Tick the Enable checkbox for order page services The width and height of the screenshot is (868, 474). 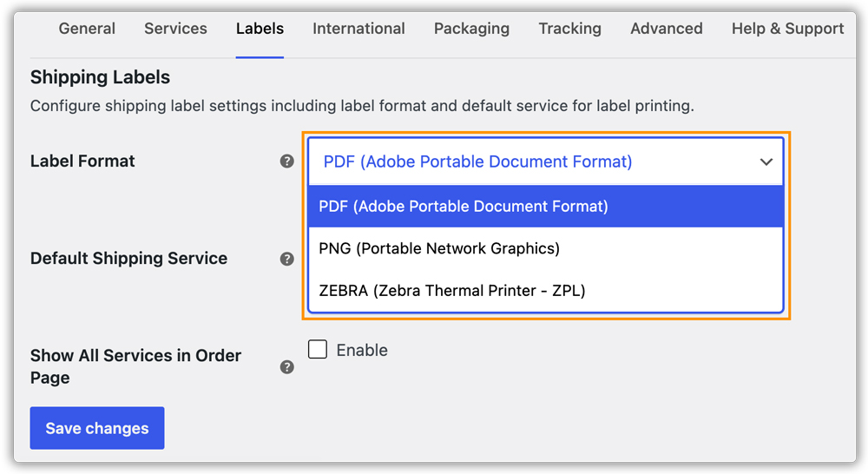(318, 349)
